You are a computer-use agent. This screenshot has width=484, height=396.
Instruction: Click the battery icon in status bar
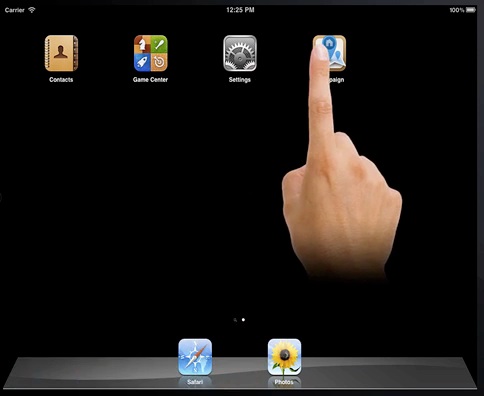(471, 10)
